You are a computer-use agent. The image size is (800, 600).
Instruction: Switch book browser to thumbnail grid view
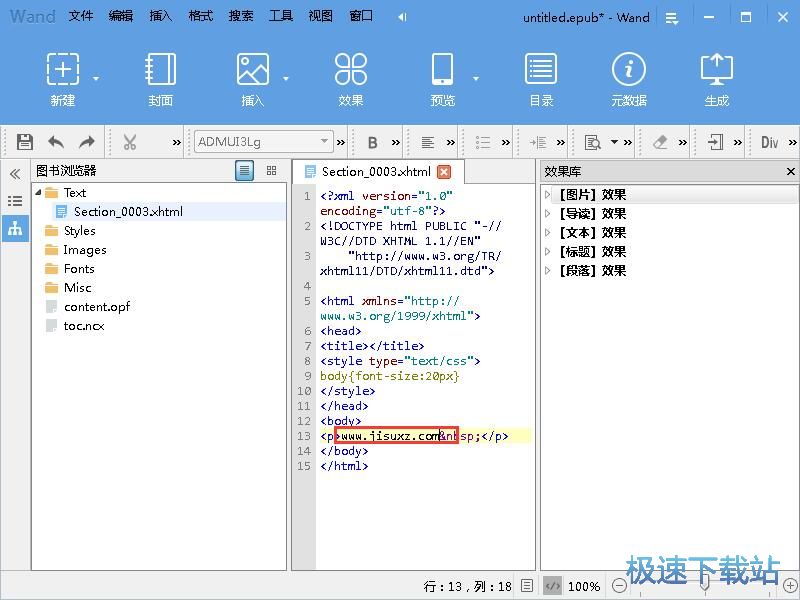pos(271,171)
